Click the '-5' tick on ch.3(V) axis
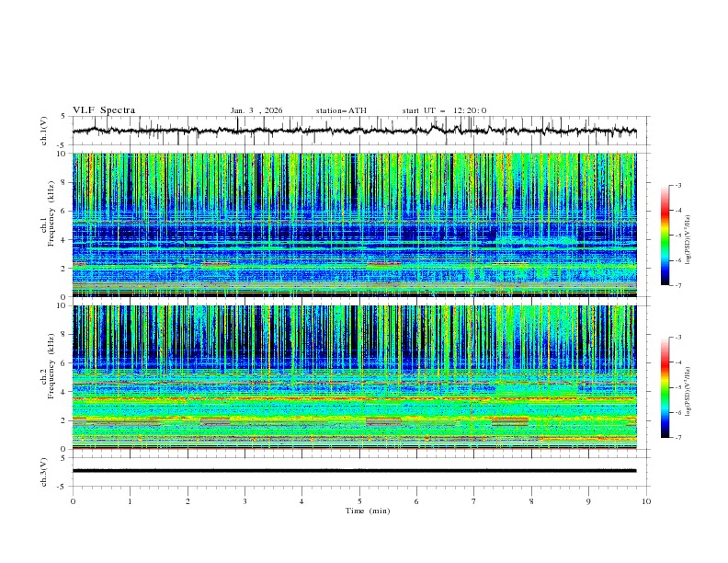728x563 pixels. (62, 487)
